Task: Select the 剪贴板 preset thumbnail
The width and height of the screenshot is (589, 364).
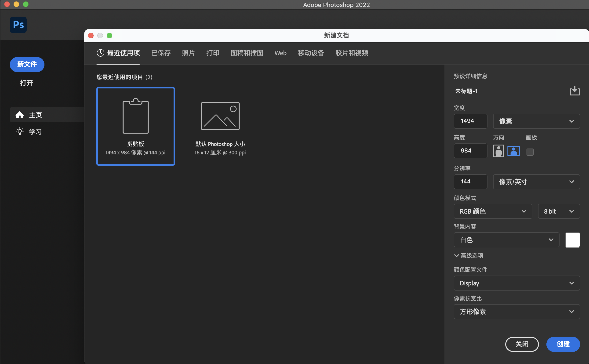Action: point(135,126)
